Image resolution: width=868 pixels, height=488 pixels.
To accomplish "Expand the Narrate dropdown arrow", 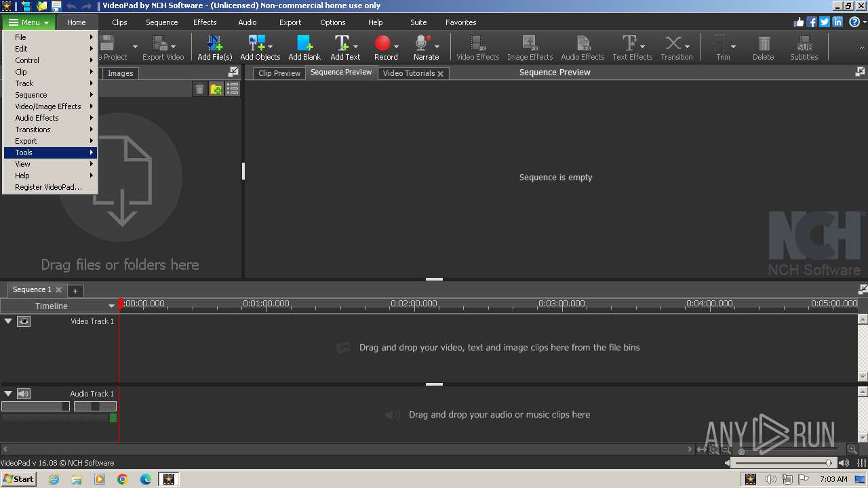I will click(437, 46).
